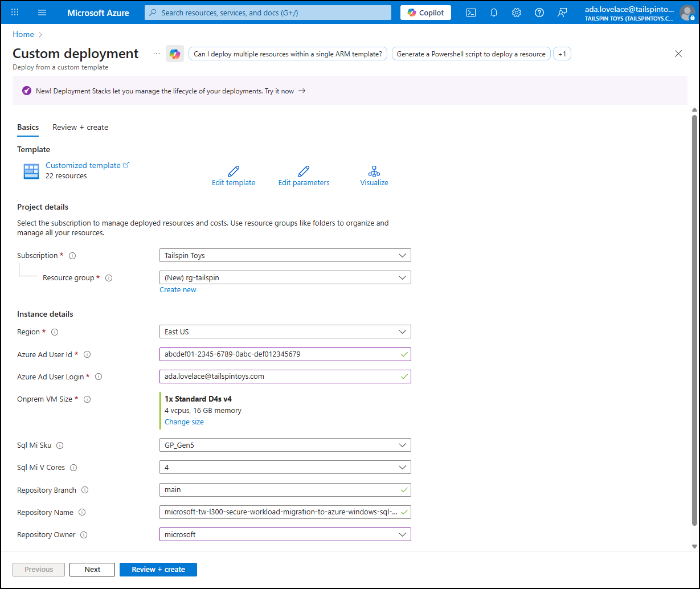Screen dimensions: 700x589
Task: Open the notifications bell
Action: [x=493, y=12]
